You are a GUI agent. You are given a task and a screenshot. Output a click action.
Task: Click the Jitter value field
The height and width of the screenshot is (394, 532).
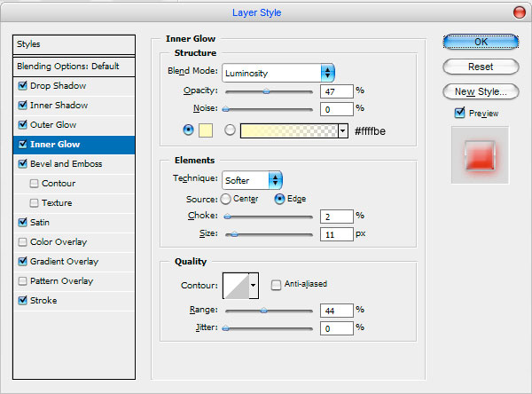pyautogui.click(x=337, y=328)
